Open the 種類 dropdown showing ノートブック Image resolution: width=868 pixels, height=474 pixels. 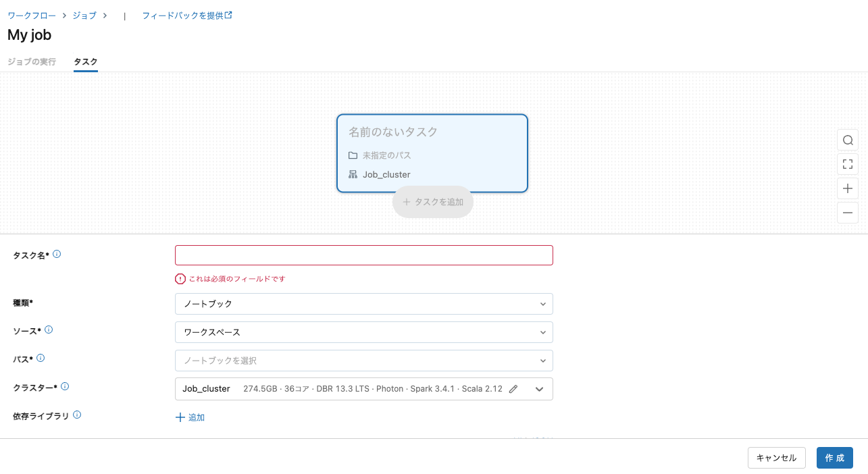click(364, 304)
